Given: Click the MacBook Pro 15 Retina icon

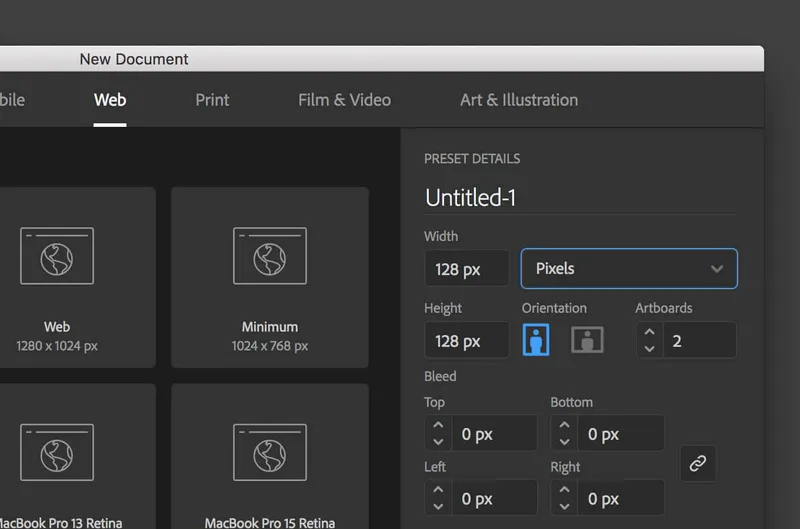Looking at the screenshot, I should pos(270,452).
